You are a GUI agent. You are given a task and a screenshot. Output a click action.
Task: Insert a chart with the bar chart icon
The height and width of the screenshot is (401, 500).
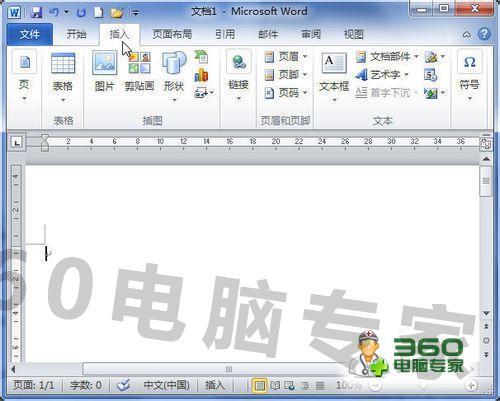(201, 75)
